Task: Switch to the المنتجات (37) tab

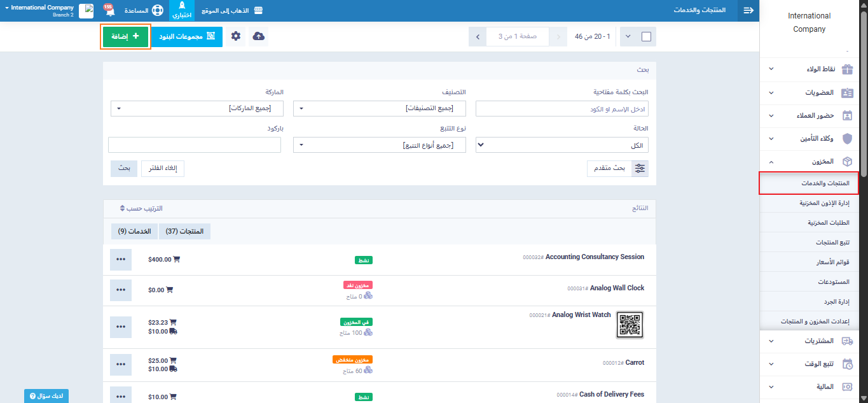Action: tap(184, 232)
